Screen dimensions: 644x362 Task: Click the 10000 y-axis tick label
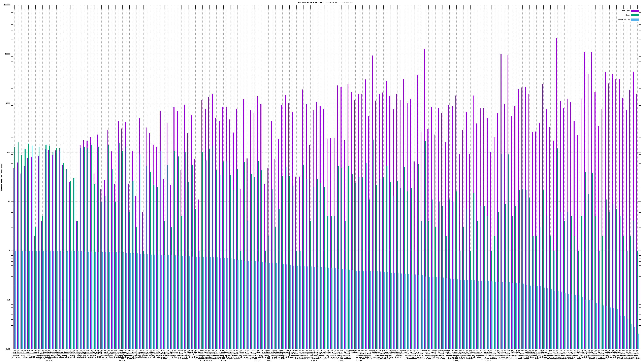[7, 54]
